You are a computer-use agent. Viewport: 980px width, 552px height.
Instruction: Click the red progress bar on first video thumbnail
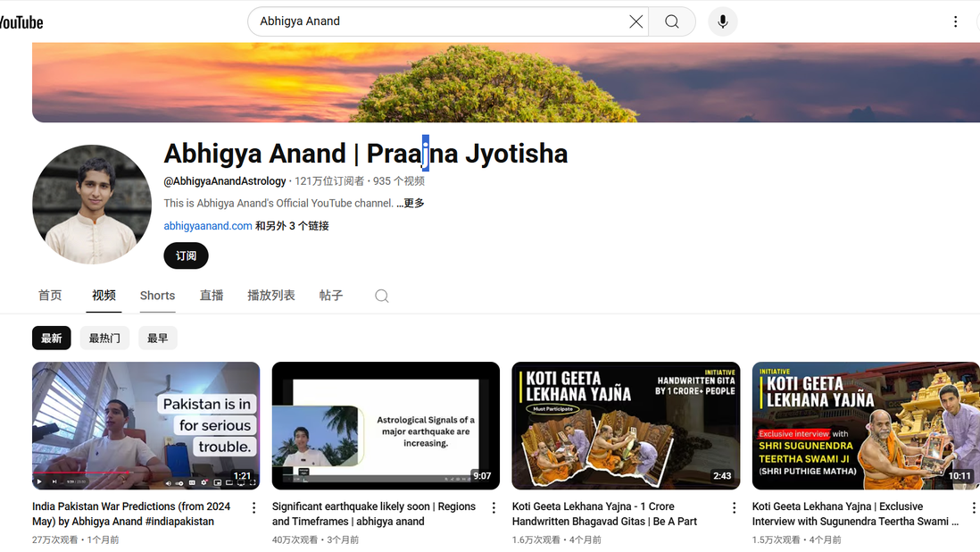click(80, 473)
